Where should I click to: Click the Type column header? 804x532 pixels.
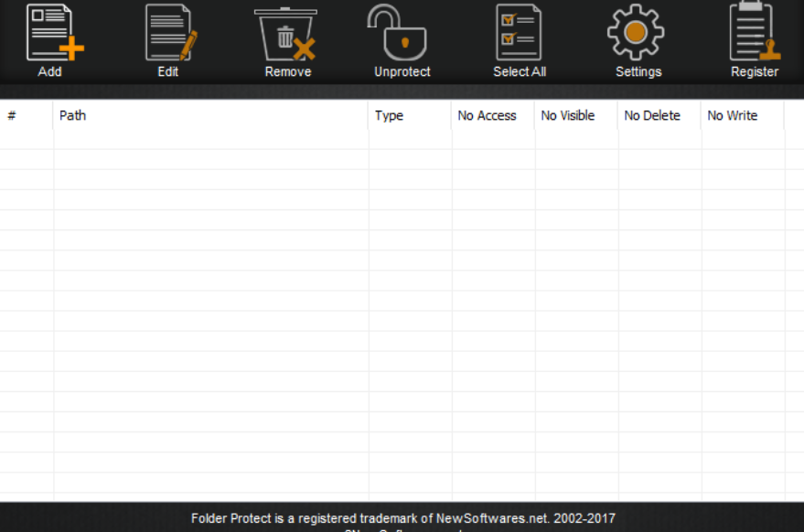[x=410, y=115]
